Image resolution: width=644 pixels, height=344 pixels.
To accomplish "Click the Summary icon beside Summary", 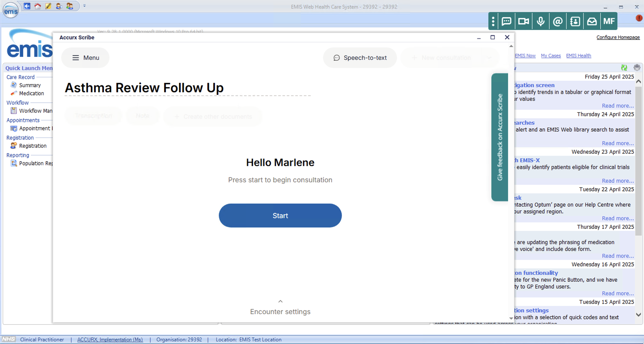I will [13, 85].
